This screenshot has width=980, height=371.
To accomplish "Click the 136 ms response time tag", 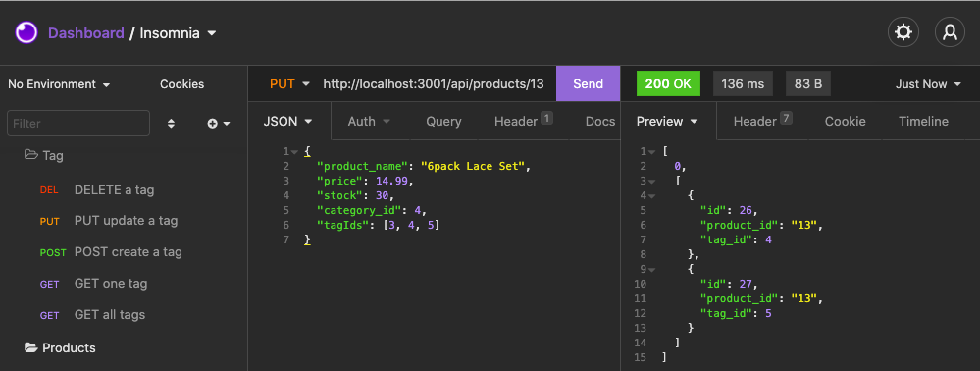I will pos(743,83).
